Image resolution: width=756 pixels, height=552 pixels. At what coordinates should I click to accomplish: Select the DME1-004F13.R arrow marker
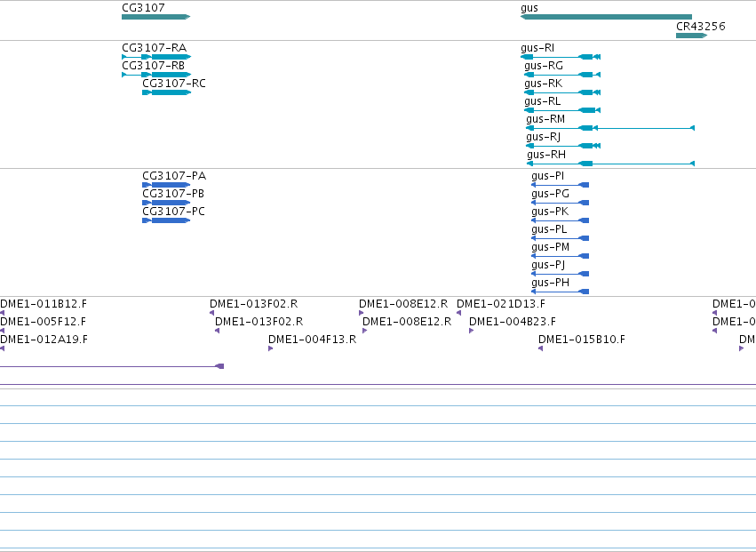tap(270, 348)
